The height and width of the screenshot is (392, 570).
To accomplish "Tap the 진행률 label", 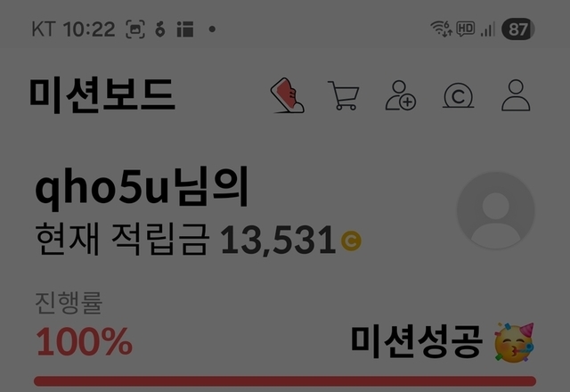I will (x=69, y=303).
